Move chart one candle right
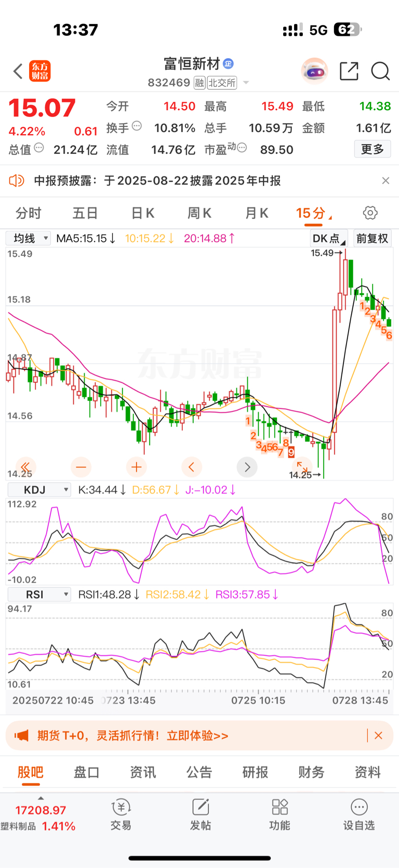This screenshot has height=868, width=399. pyautogui.click(x=247, y=467)
